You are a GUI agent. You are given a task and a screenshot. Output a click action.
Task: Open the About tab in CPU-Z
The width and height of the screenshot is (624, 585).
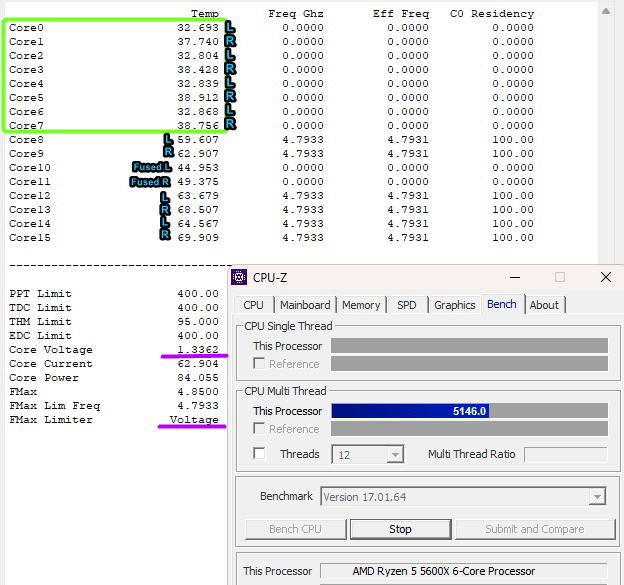(544, 305)
